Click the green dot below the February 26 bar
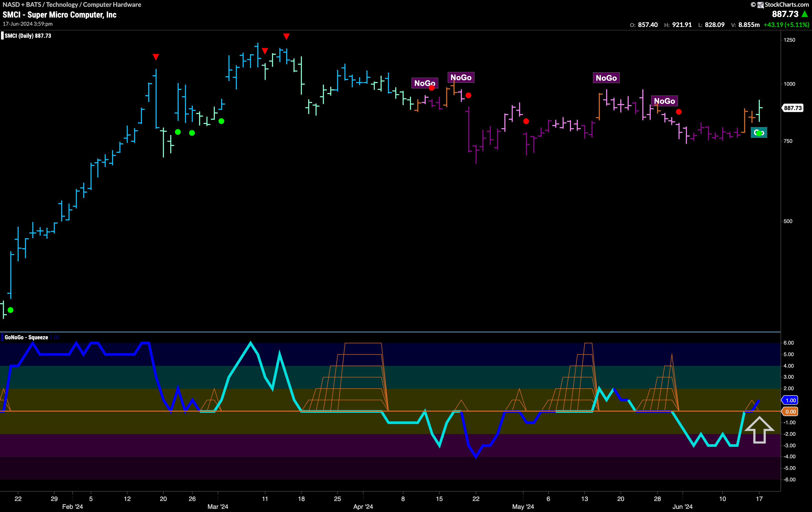 click(x=192, y=133)
